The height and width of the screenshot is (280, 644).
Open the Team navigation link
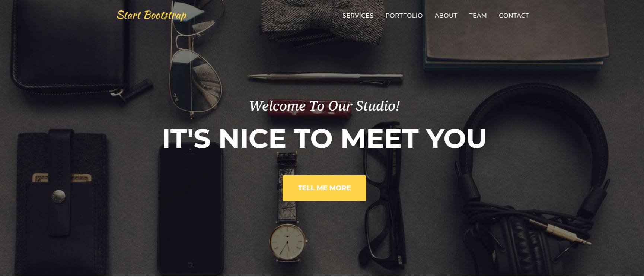(x=478, y=15)
